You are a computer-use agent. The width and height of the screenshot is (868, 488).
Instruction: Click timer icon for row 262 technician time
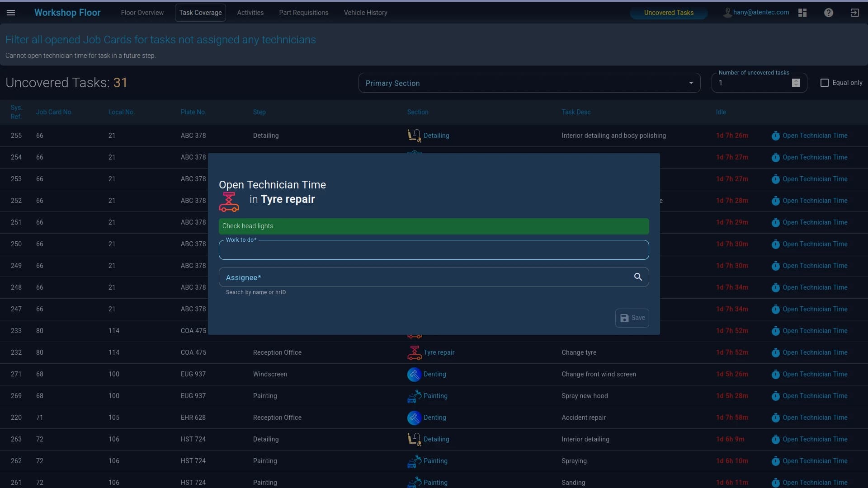point(775,461)
